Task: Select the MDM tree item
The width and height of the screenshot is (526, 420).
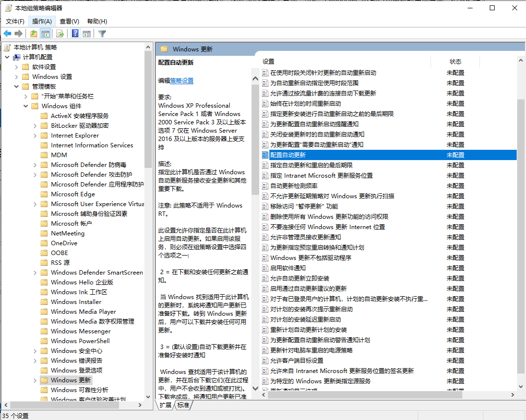Action: [x=59, y=155]
